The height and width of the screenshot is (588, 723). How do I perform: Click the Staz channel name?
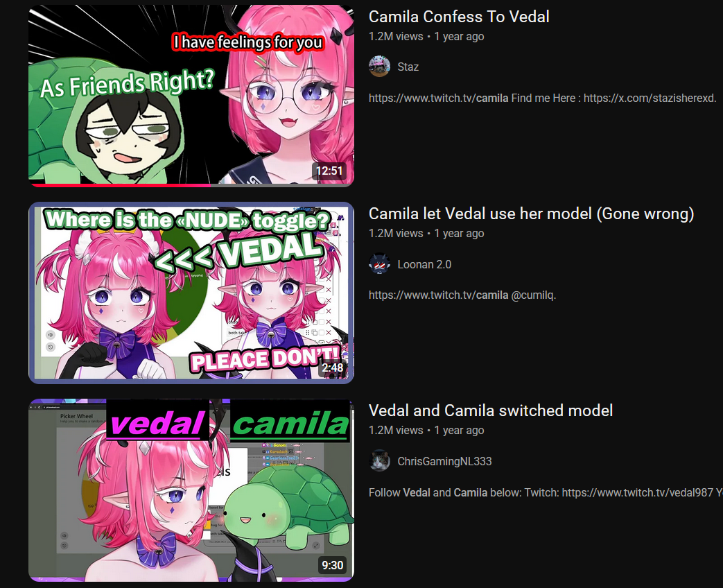click(x=408, y=67)
